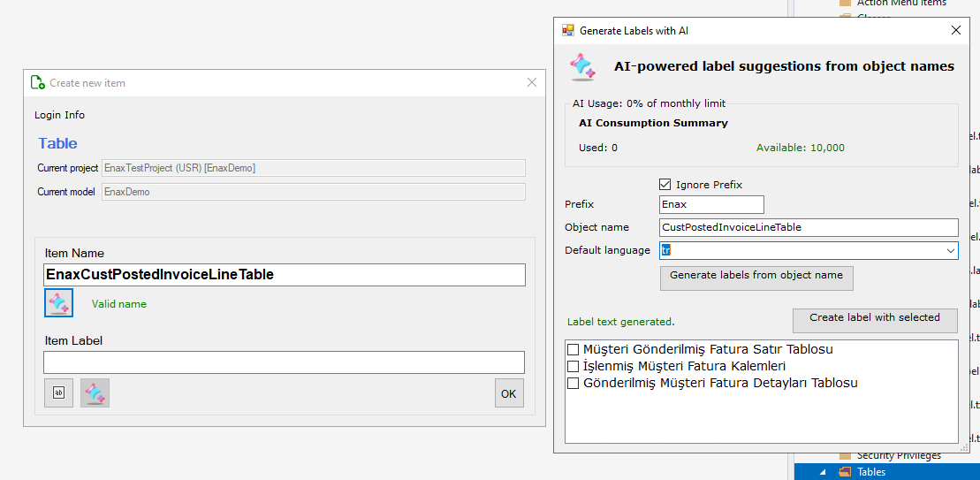Click resize grip of Generate Labels dialog
Image resolution: width=980 pixels, height=480 pixels.
(964, 447)
